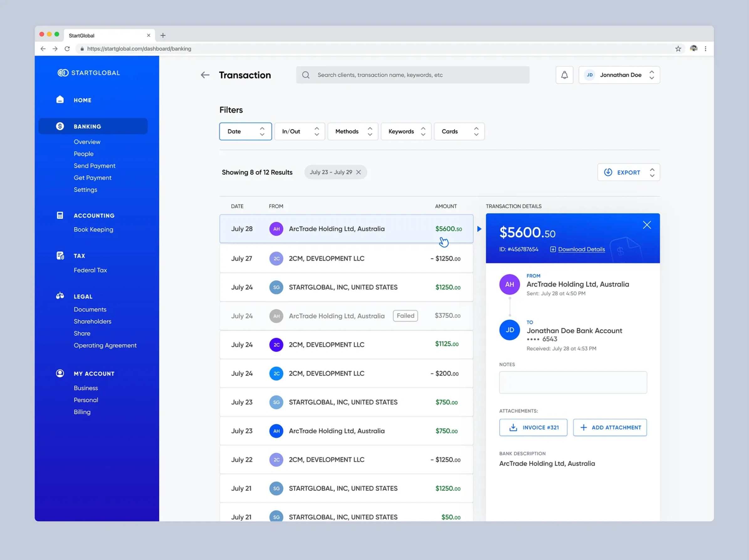
Task: Click inside the Notes text box
Action: tap(573, 382)
